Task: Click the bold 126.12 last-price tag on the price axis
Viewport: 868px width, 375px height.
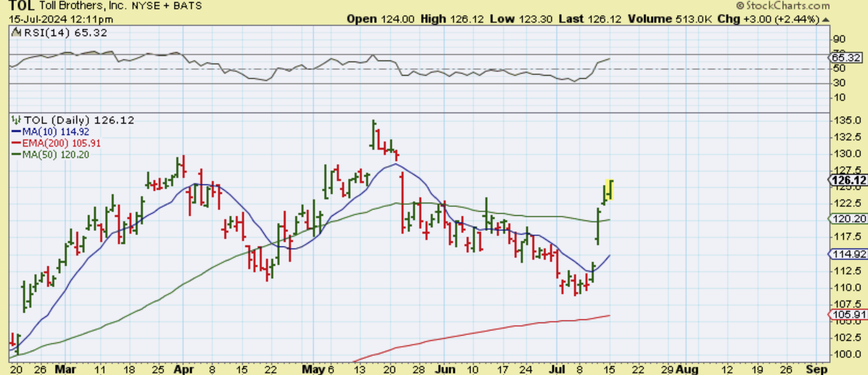Action: (849, 180)
